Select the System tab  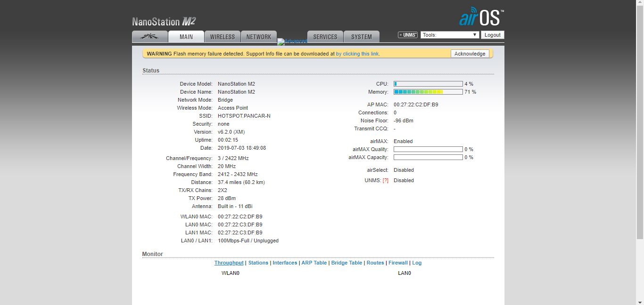click(x=361, y=37)
